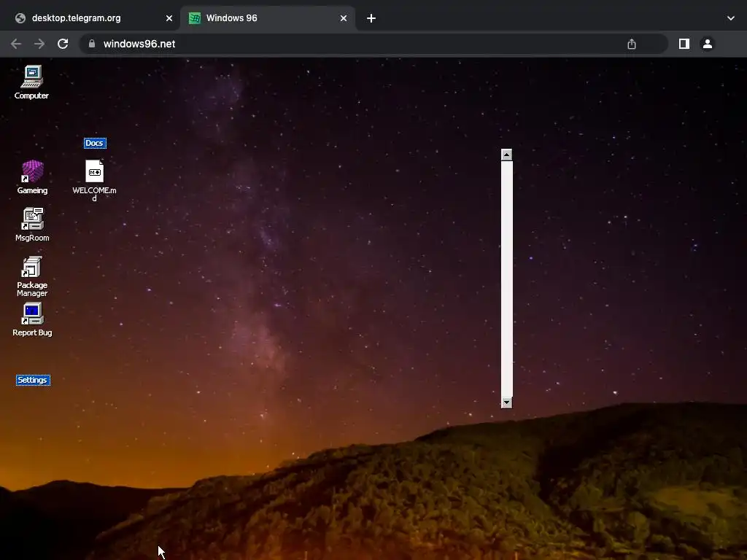This screenshot has height=560, width=747.
Task: Click the vertical scrollbar track
Action: click(507, 279)
